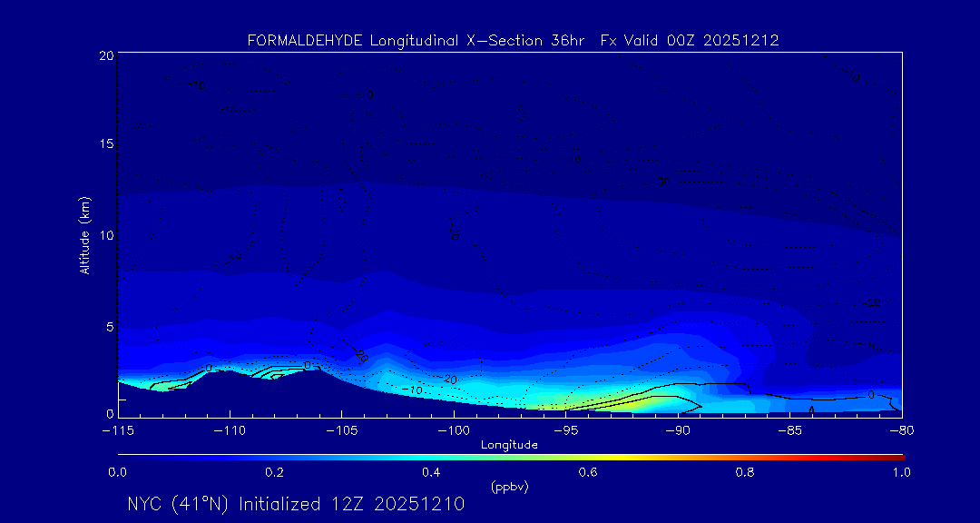Click the longitude tick label '-95'
Screen dimensions: 980x523
[x=565, y=431]
